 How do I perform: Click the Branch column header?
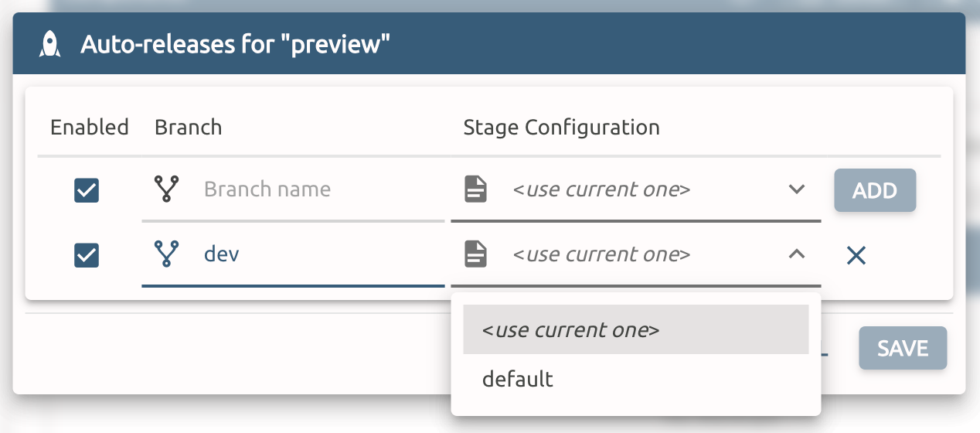189,127
